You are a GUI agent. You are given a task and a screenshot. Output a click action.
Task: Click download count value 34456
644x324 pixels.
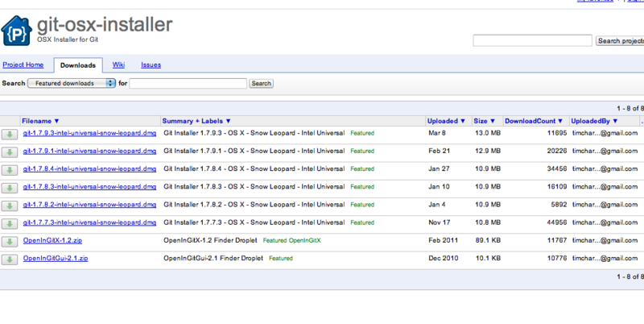click(557, 168)
